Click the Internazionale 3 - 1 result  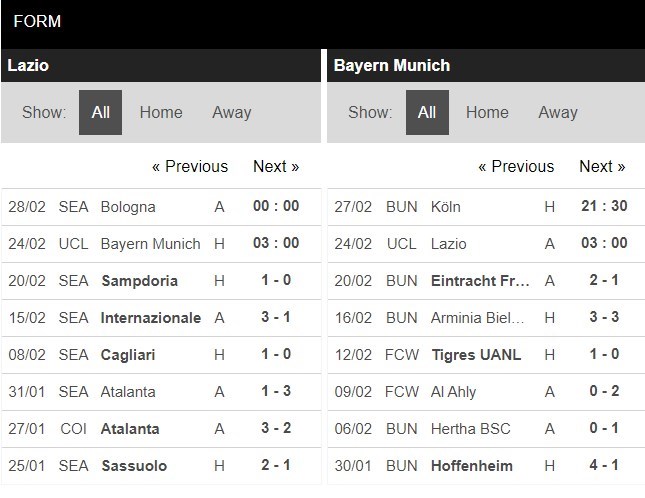(276, 318)
